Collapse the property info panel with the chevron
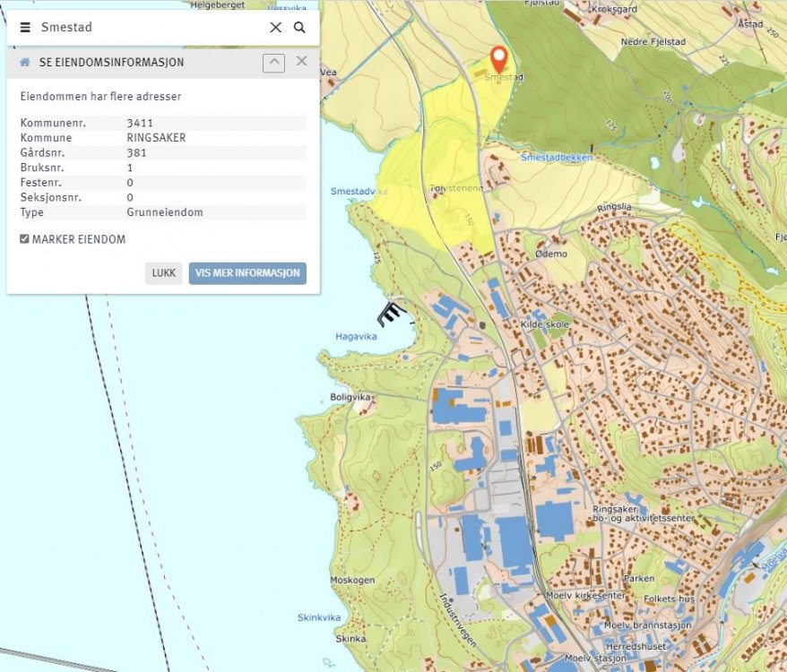787x672 pixels. (x=273, y=63)
